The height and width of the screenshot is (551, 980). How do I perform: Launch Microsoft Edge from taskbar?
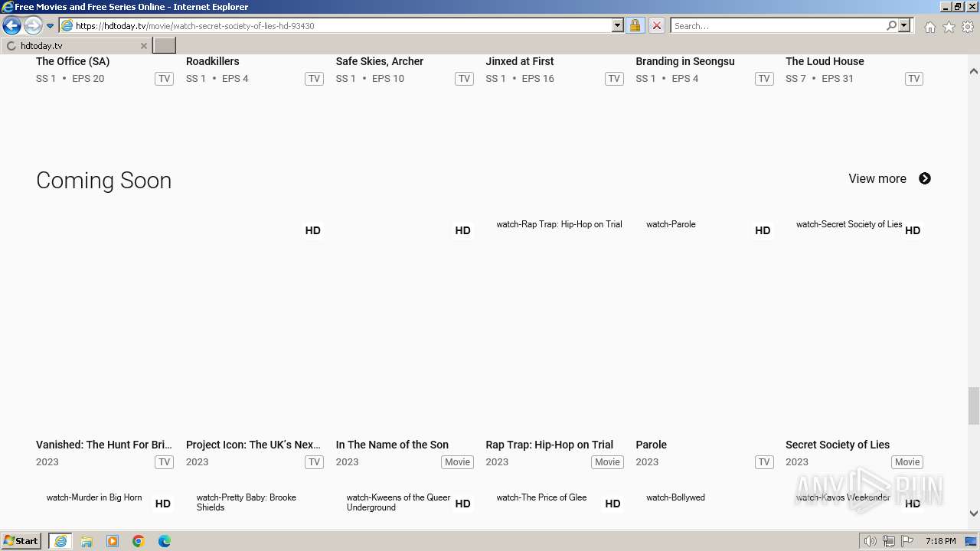coord(165,541)
